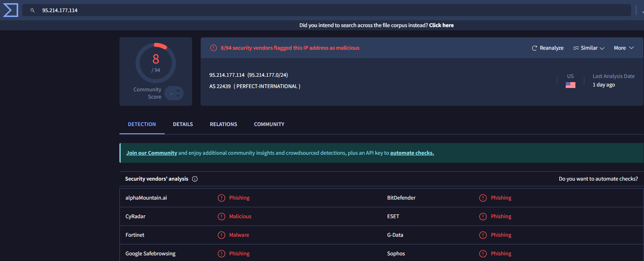Click 'Do you want to automate checks?'
This screenshot has height=261, width=644.
pos(598,179)
